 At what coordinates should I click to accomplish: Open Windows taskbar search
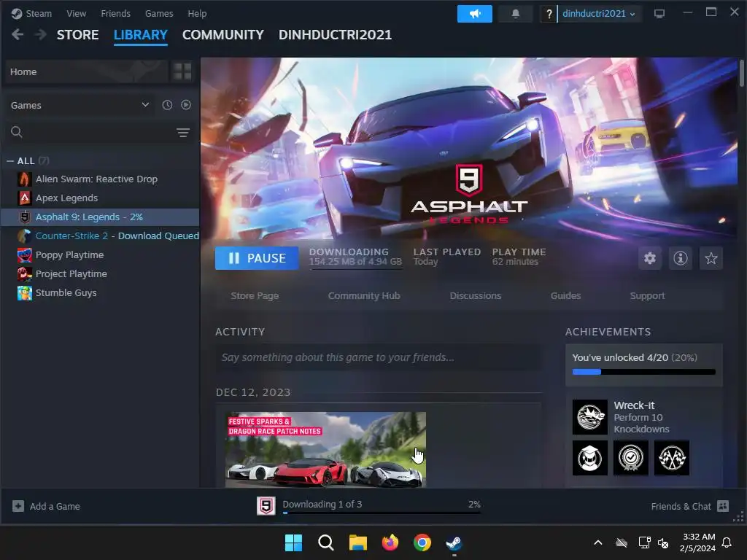click(326, 542)
